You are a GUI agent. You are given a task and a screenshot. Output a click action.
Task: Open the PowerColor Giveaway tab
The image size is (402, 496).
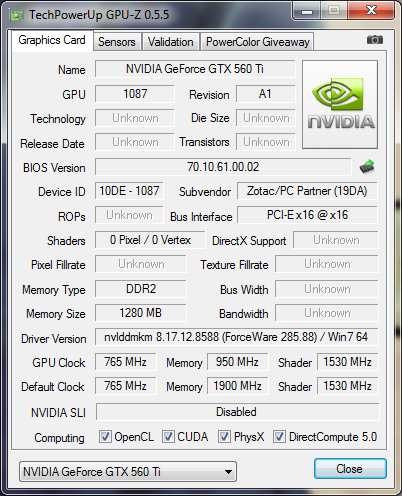[258, 42]
